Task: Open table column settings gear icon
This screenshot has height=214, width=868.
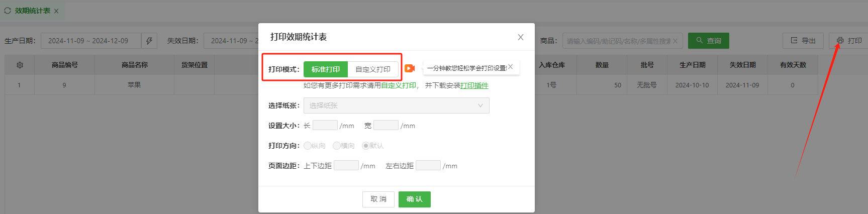Action: point(20,65)
